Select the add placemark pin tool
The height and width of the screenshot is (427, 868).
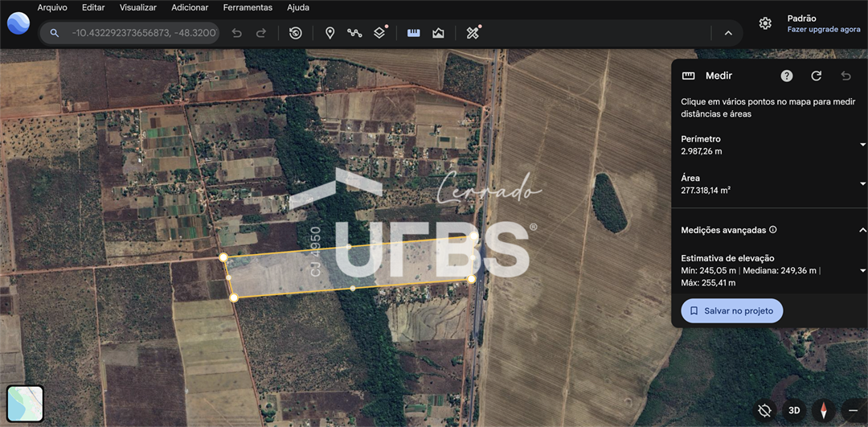[x=330, y=33]
